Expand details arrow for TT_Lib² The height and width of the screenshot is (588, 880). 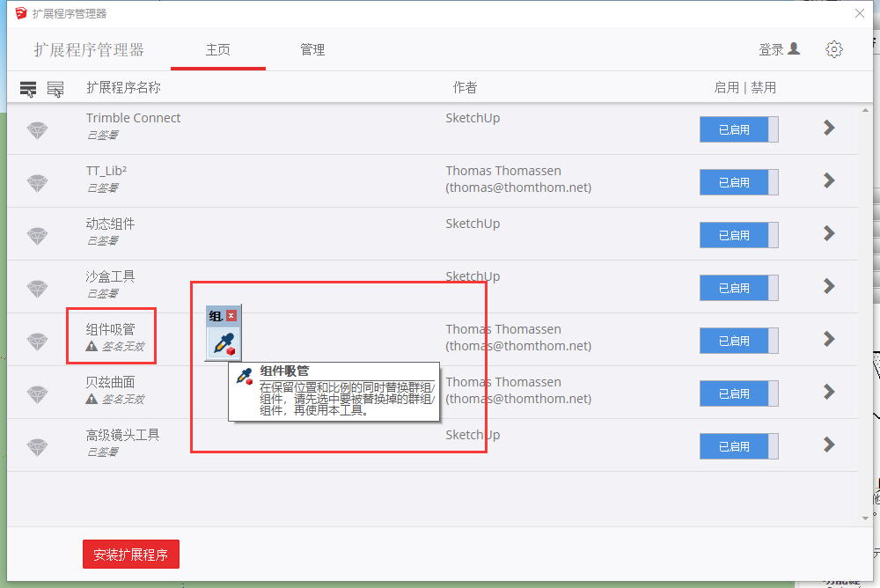click(830, 180)
